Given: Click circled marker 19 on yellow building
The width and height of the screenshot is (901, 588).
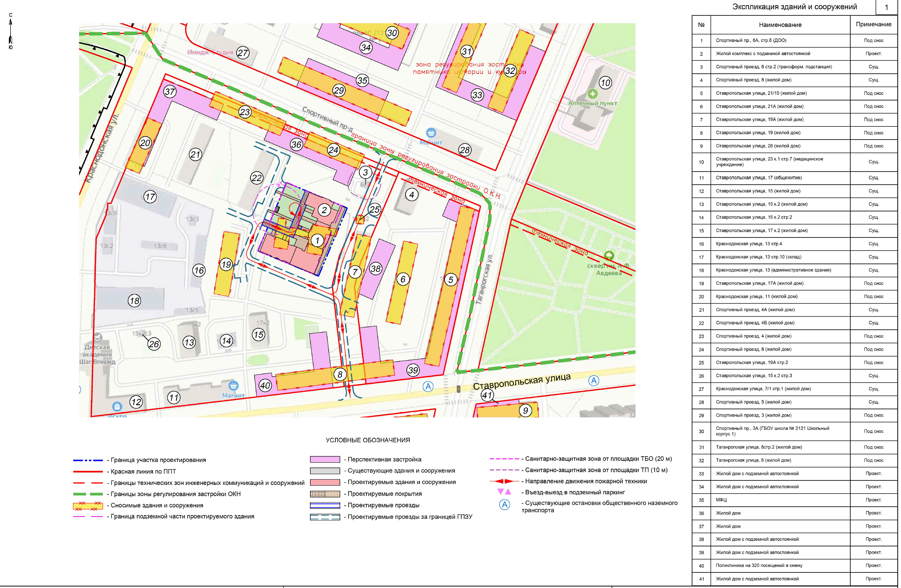Looking at the screenshot, I should coord(226,265).
